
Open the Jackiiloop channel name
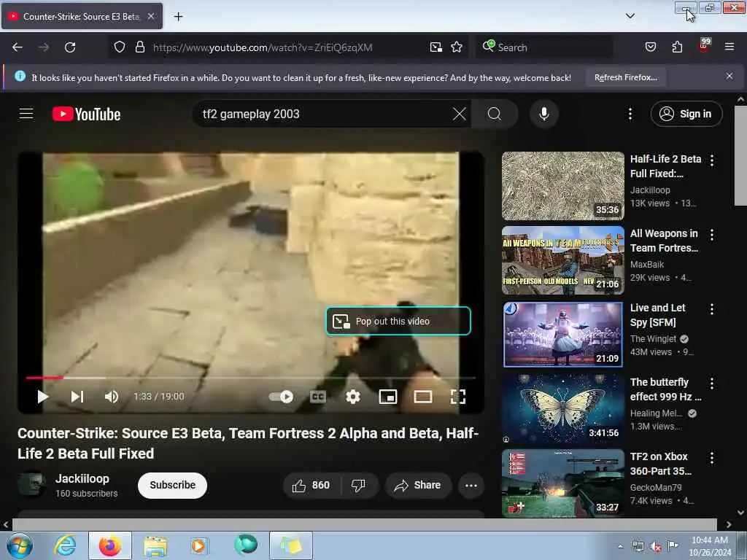(x=82, y=478)
